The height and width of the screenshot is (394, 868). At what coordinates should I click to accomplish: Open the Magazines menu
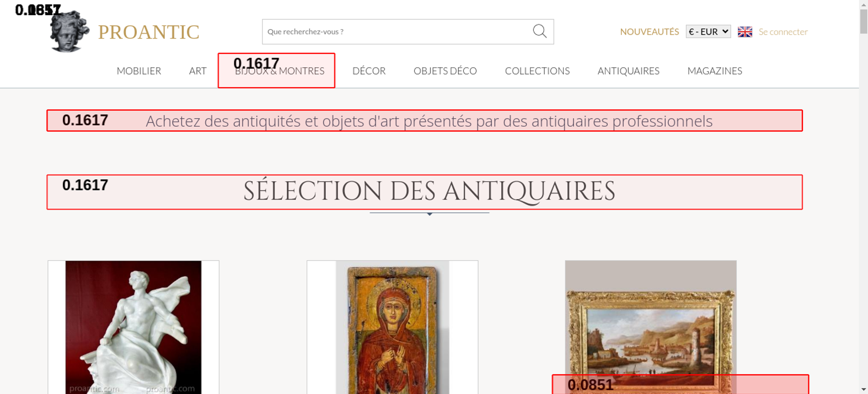coord(714,71)
